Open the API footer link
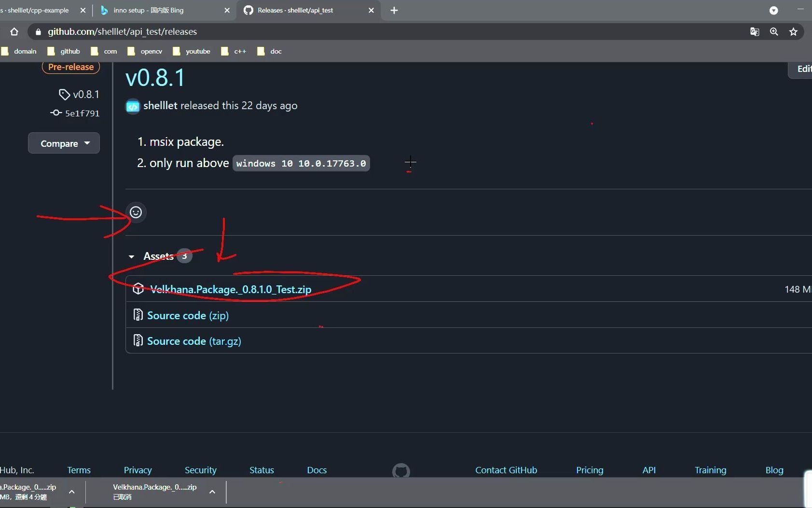 point(649,470)
